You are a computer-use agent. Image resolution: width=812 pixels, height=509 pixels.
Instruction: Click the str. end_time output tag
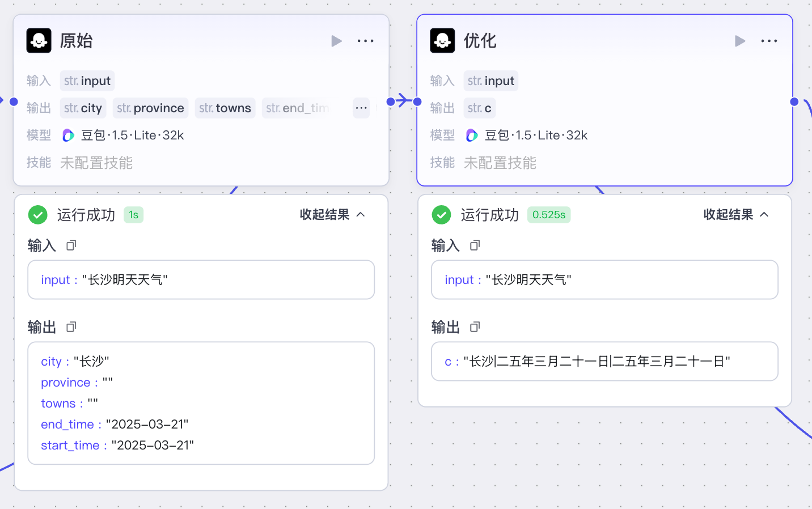click(298, 108)
